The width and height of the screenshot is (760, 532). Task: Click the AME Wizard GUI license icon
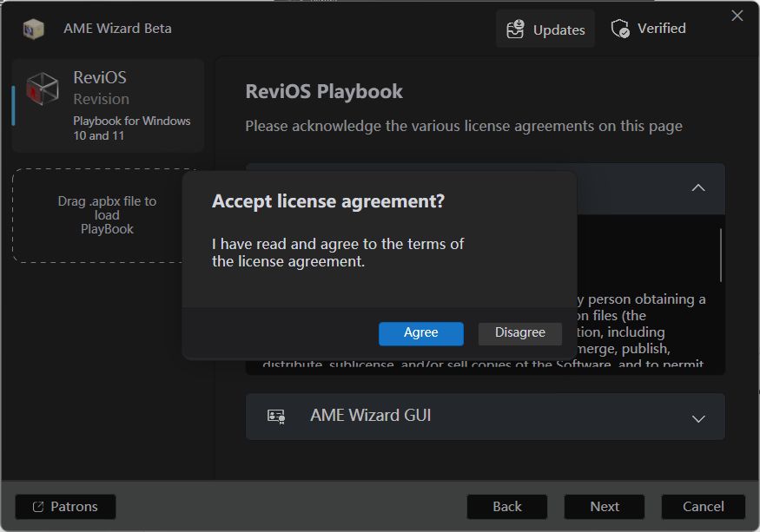pyautogui.click(x=276, y=417)
